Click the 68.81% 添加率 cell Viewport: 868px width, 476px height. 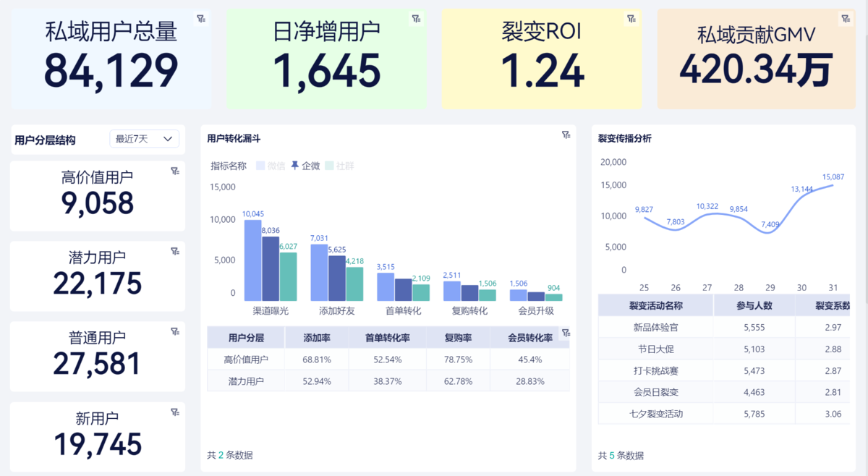click(x=317, y=360)
